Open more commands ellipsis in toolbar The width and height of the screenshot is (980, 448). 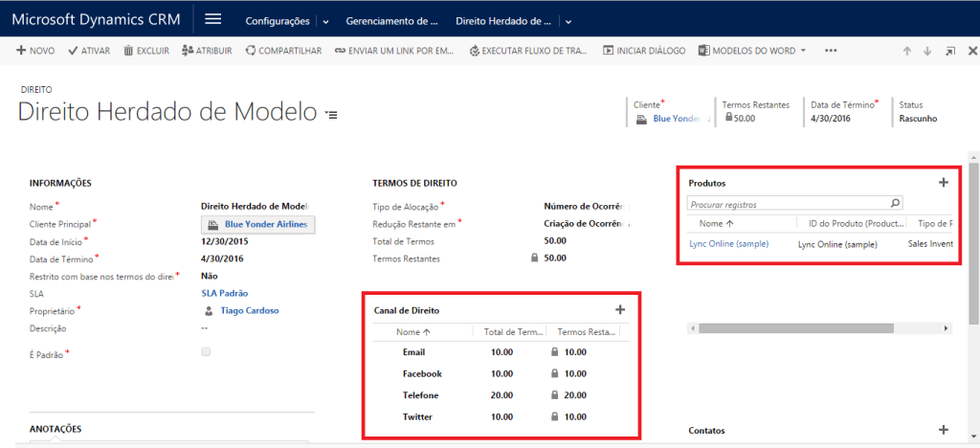(x=831, y=51)
